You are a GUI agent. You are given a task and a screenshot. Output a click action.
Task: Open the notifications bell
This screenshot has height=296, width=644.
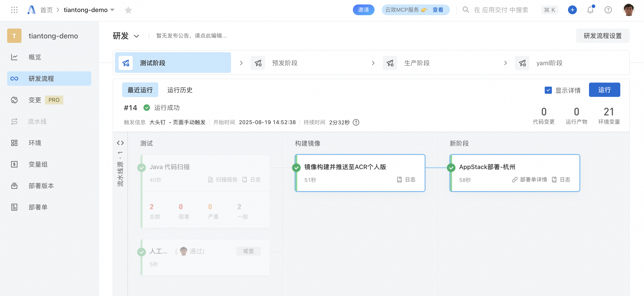[x=590, y=10]
